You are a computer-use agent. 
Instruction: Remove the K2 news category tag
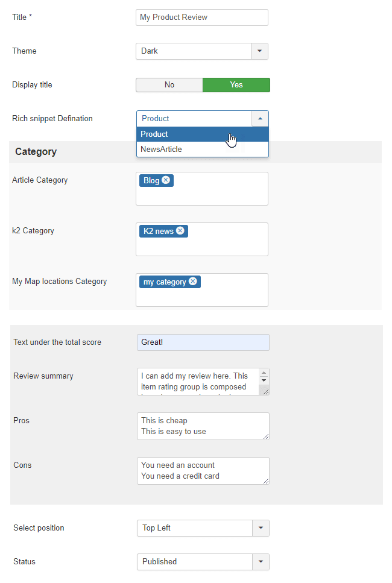180,231
